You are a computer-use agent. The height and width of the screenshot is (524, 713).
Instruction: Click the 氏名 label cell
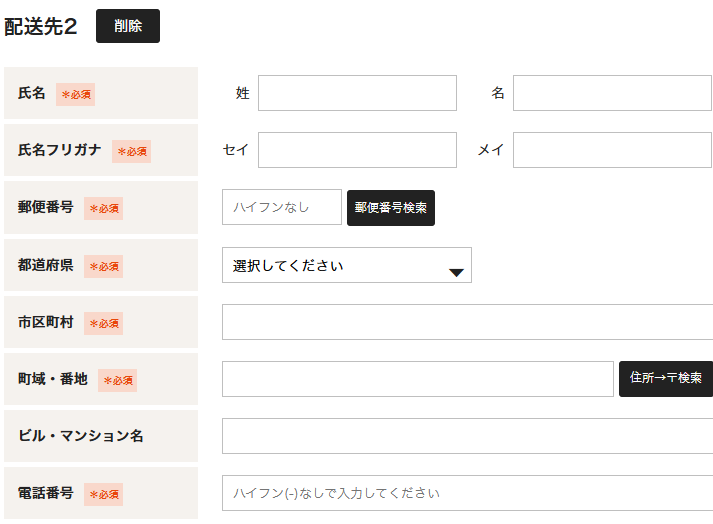coord(101,93)
